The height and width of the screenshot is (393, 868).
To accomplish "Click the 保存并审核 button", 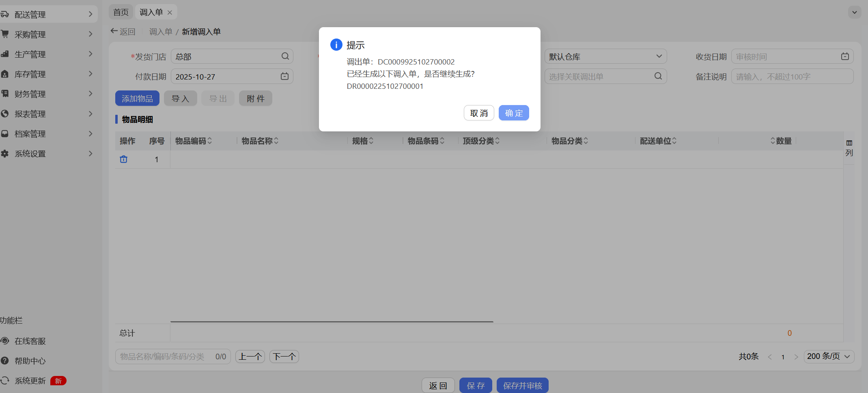I will pyautogui.click(x=523, y=385).
